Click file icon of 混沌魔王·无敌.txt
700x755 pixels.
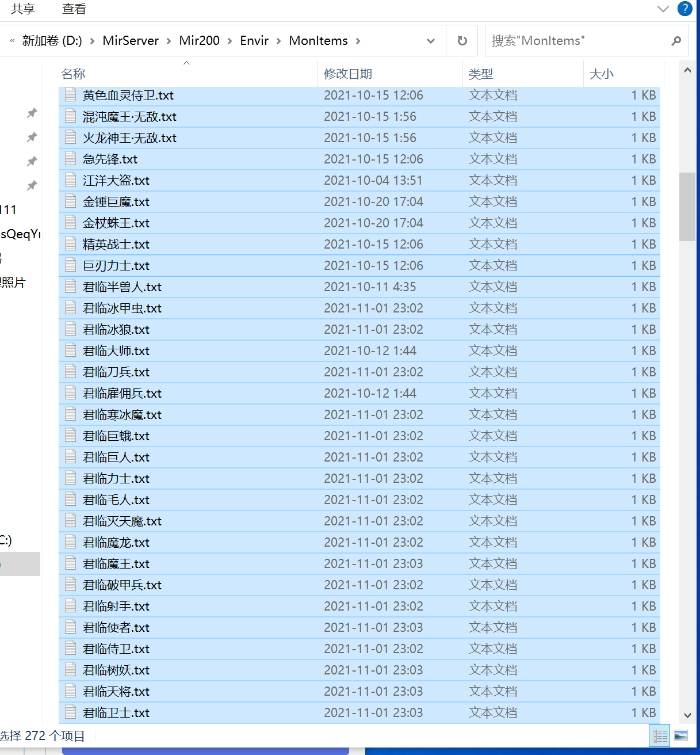pos(70,116)
